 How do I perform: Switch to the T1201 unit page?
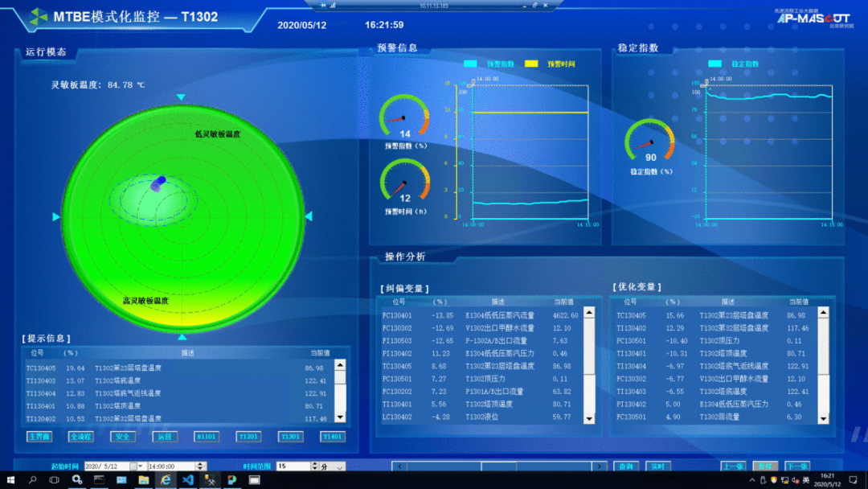coord(248,437)
